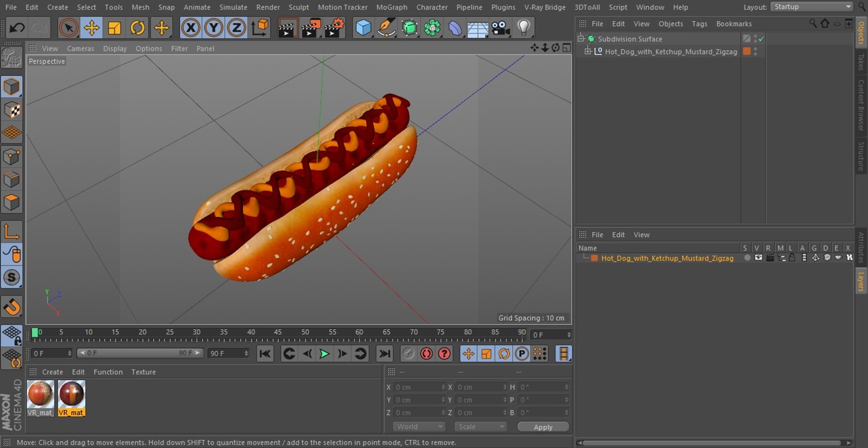Switch to the Takes side tab

coord(861,61)
